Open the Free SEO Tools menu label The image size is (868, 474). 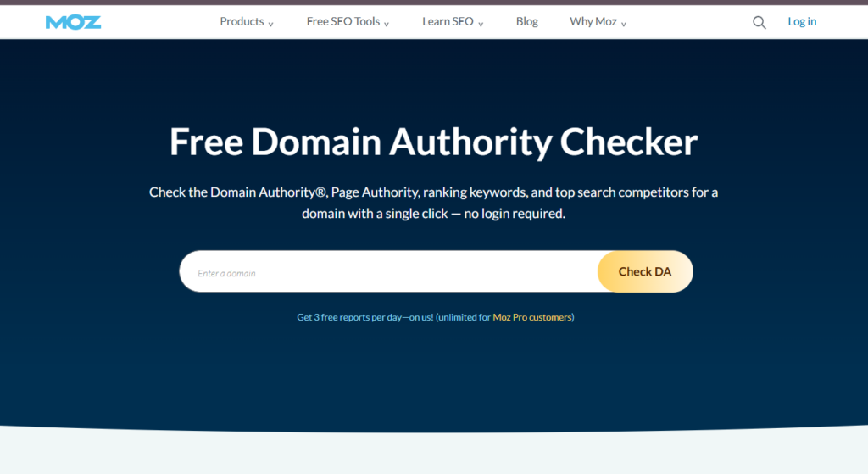click(342, 22)
